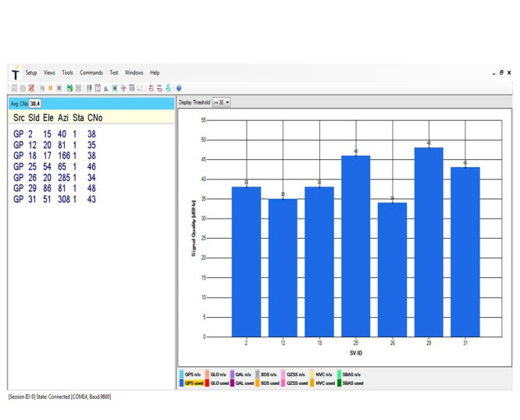520x420 pixels.
Task: Click the stop square icon in toolbar
Action: [x=59, y=88]
